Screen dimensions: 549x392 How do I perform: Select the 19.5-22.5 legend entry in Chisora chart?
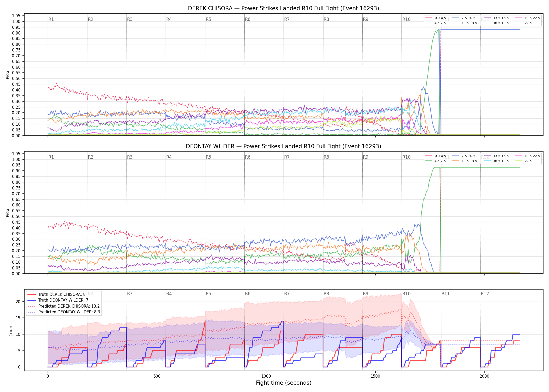528,18
